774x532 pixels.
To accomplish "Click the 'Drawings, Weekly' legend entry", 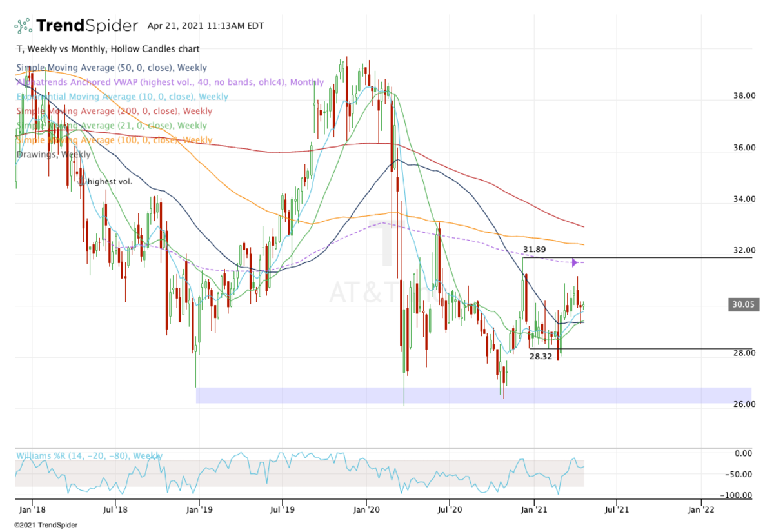I will (53, 155).
